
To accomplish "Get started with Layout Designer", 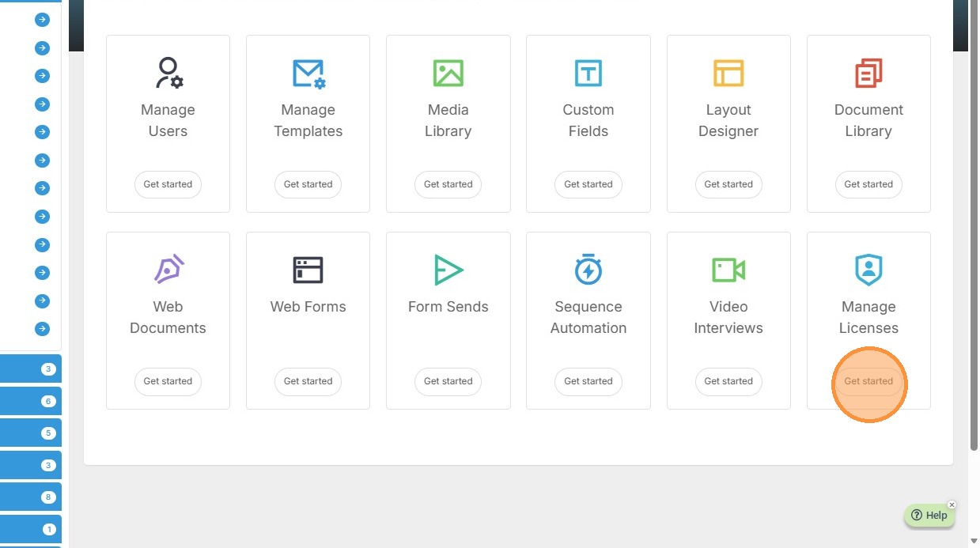I will [x=728, y=184].
